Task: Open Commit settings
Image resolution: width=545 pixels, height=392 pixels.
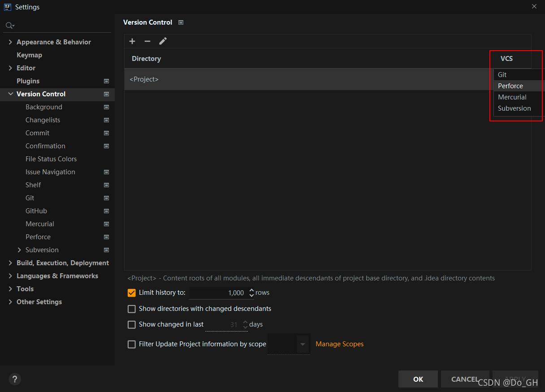Action: pos(38,133)
